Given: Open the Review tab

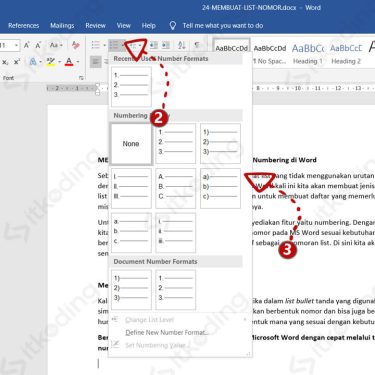Looking at the screenshot, I should point(95,26).
